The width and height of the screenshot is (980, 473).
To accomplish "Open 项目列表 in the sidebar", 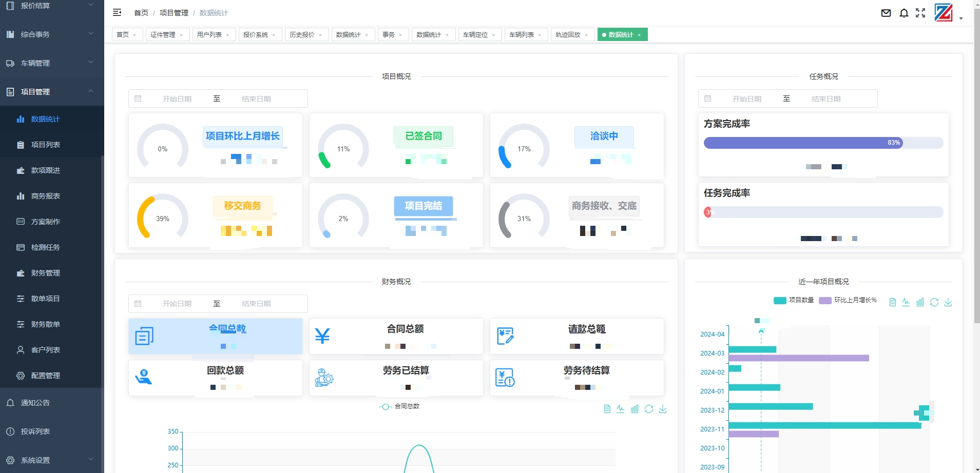I will coord(52,145).
